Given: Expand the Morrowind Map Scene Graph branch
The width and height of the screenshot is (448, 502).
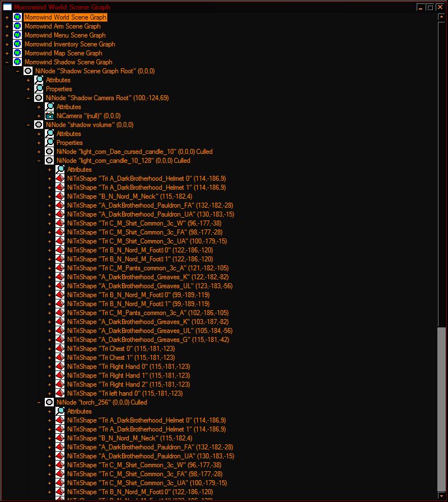Looking at the screenshot, I should (x=7, y=53).
